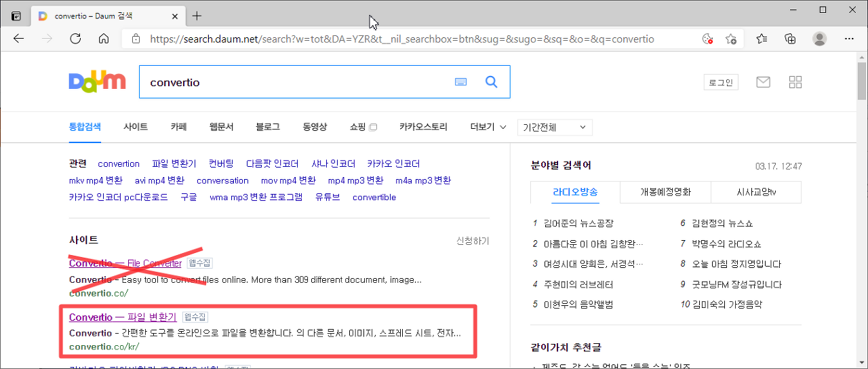Image resolution: width=868 pixels, height=369 pixels.
Task: Click related search mp4 mp3 변환
Action: [x=355, y=180]
